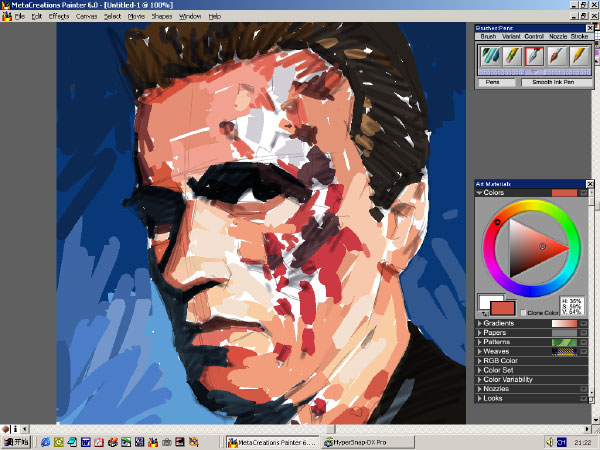Click the green icon next to Internet Explorer
Viewport: 600px width, 450px height.
(59, 442)
